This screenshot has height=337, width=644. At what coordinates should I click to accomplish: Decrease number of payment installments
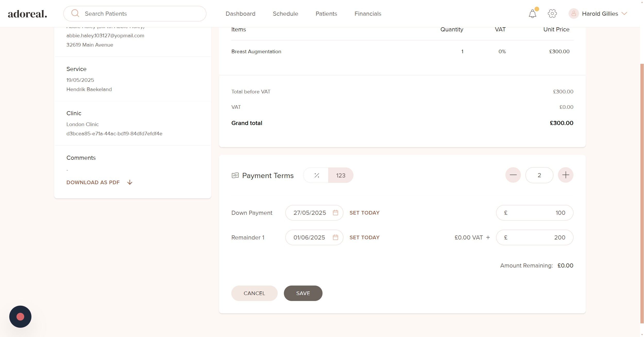(513, 175)
